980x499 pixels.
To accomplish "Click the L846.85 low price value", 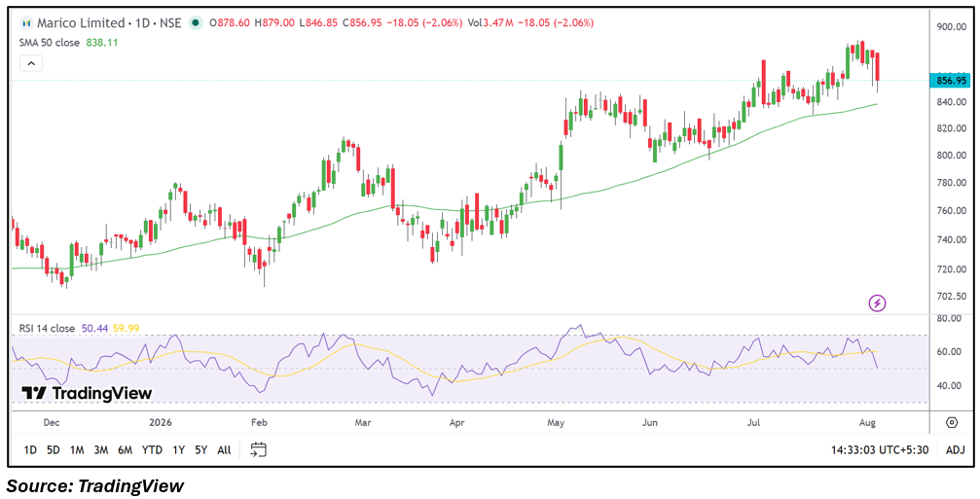I will point(319,23).
